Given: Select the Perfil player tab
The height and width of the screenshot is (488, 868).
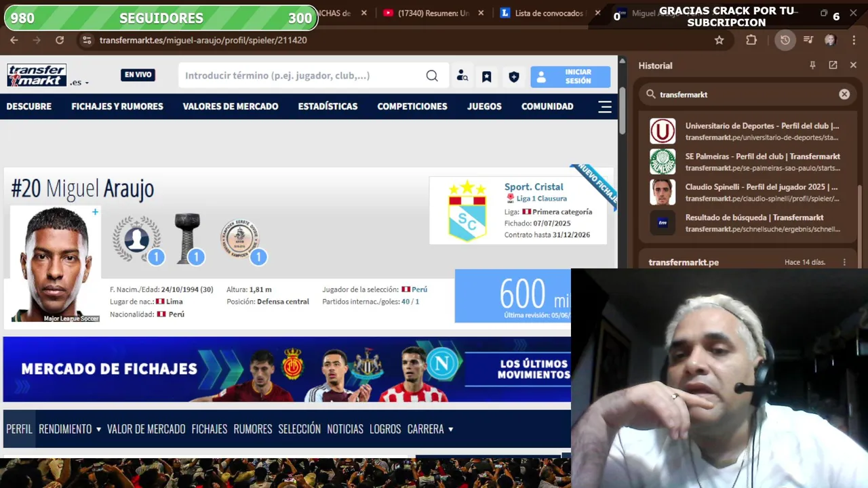Looking at the screenshot, I should click(19, 429).
